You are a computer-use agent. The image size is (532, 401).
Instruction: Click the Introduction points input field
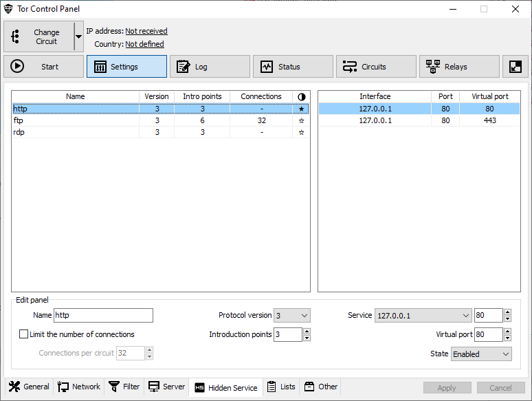[288, 334]
